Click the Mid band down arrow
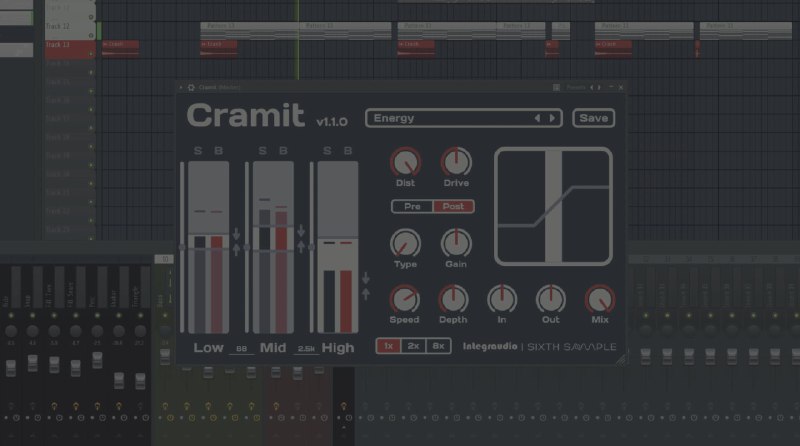800x446 pixels. tap(301, 231)
